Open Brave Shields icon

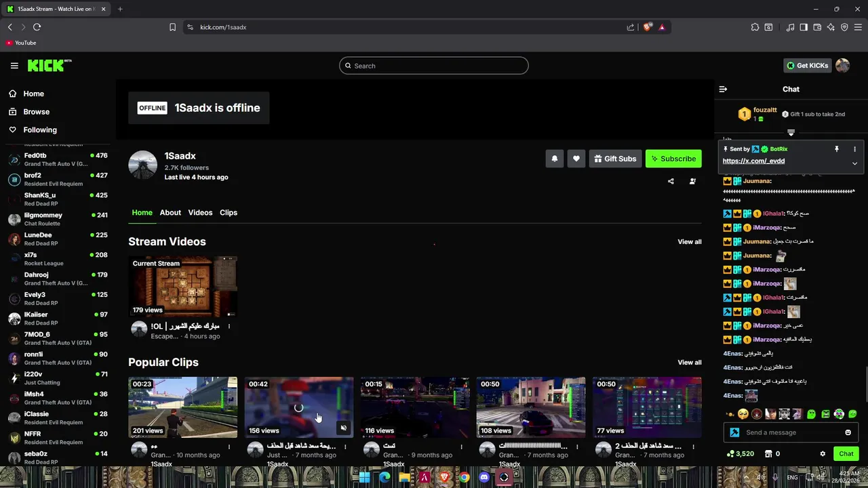[648, 27]
